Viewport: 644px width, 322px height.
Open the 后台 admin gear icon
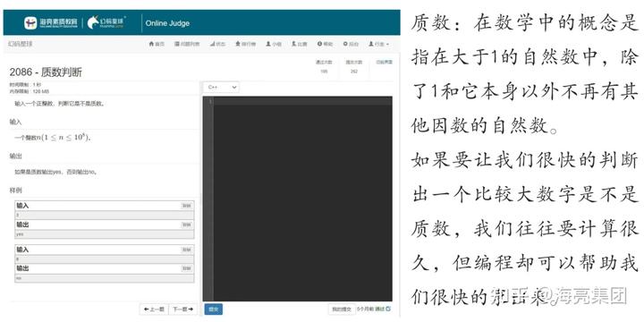click(345, 44)
